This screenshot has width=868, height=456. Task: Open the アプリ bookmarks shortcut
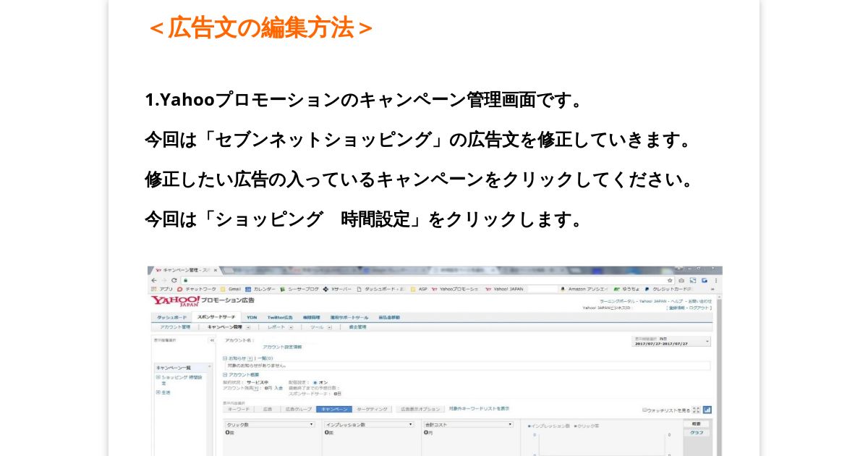point(161,289)
